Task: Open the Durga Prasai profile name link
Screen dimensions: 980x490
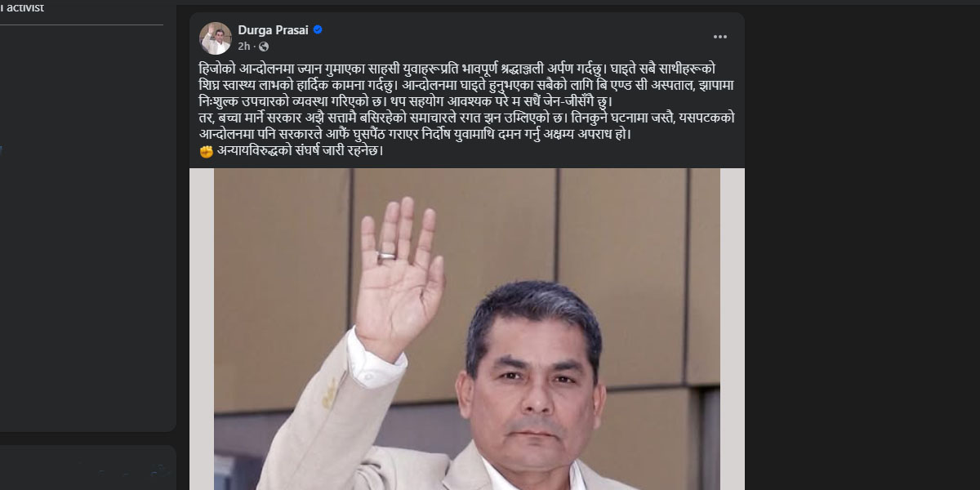Action: pos(274,30)
